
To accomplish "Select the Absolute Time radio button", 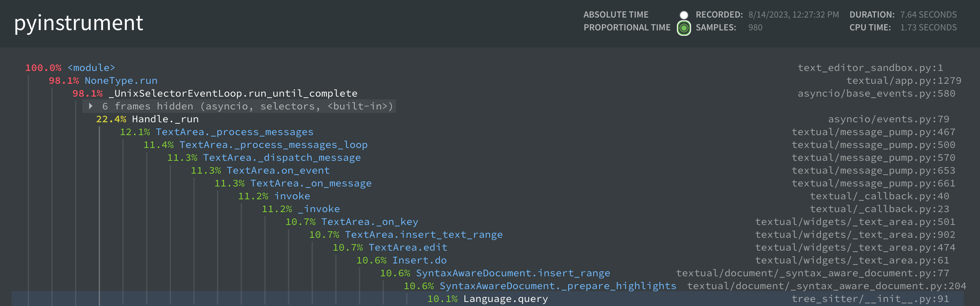I will click(x=684, y=15).
